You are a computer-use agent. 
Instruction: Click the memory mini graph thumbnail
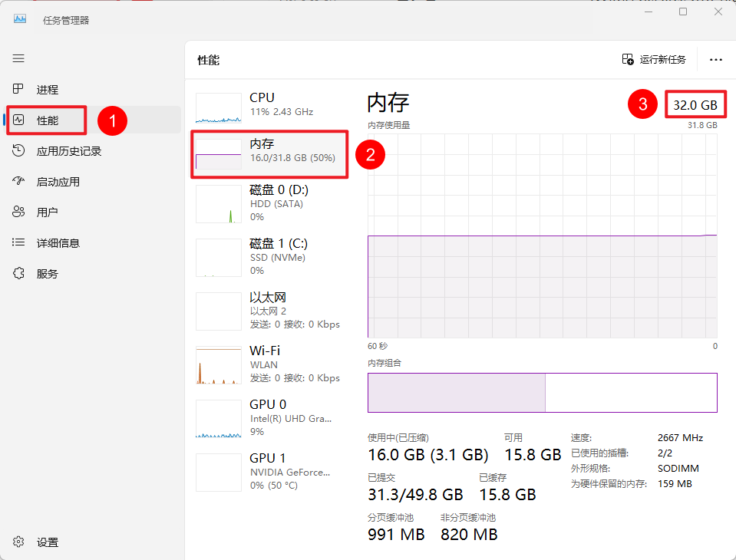coord(219,154)
